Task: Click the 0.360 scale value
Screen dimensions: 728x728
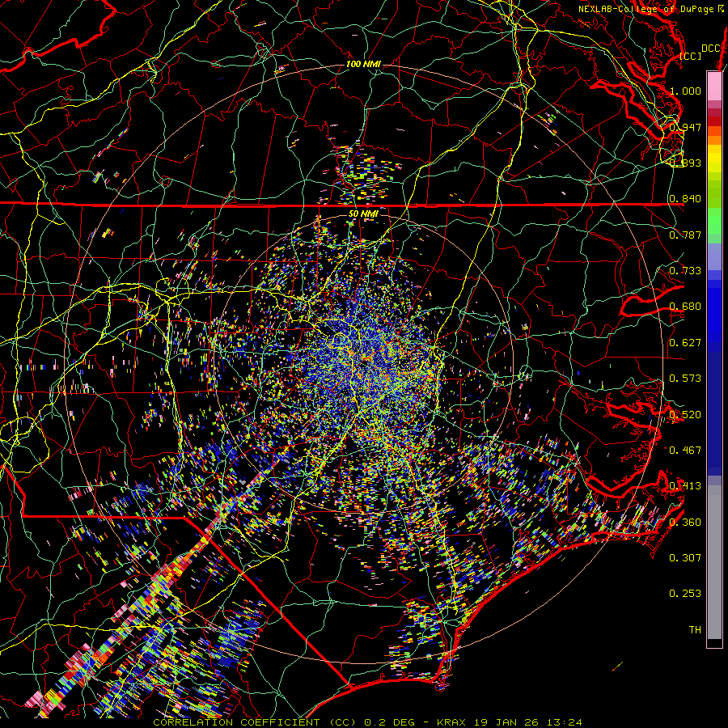Action: tap(685, 523)
